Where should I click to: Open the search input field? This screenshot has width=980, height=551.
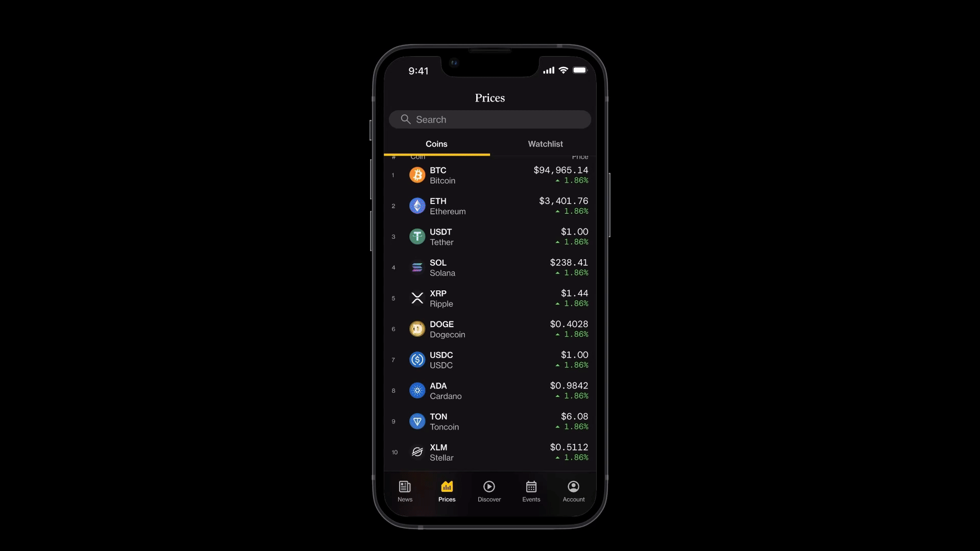(x=489, y=119)
